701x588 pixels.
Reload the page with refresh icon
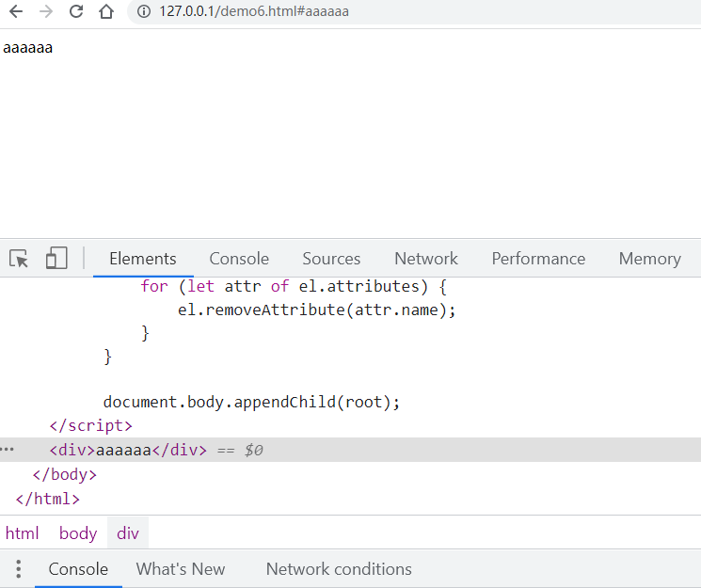point(76,11)
